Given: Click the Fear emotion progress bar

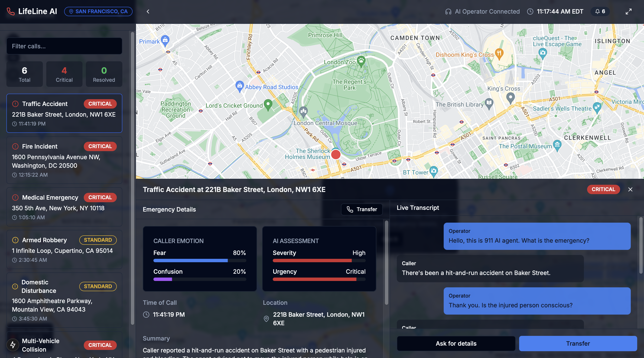Looking at the screenshot, I should [199, 260].
